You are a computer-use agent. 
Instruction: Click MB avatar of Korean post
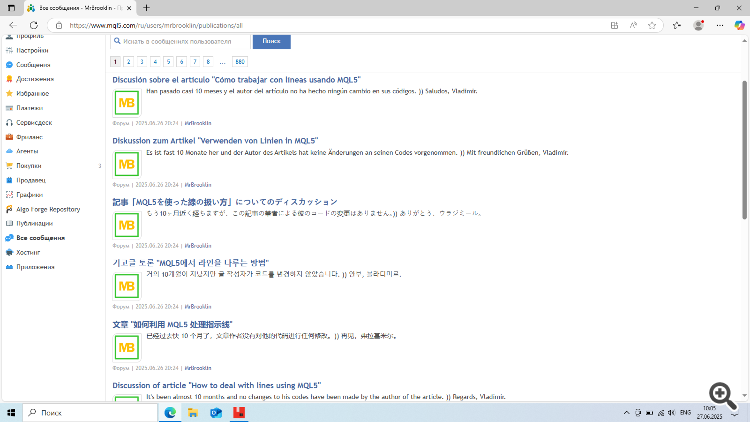click(127, 286)
